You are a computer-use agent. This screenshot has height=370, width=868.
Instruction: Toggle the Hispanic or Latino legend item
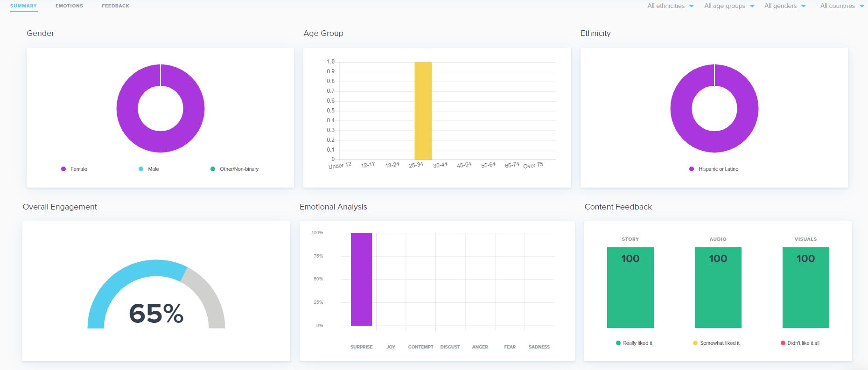pos(714,169)
